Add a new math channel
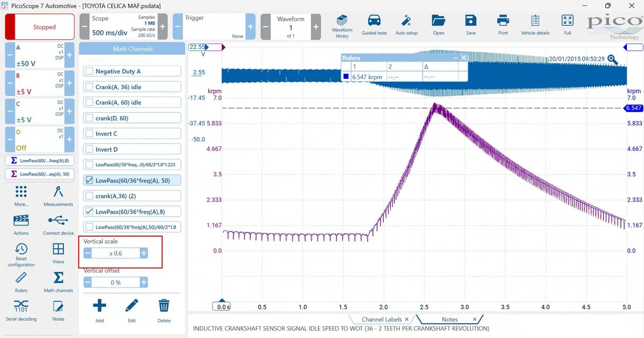The width and height of the screenshot is (644, 338). tap(99, 311)
